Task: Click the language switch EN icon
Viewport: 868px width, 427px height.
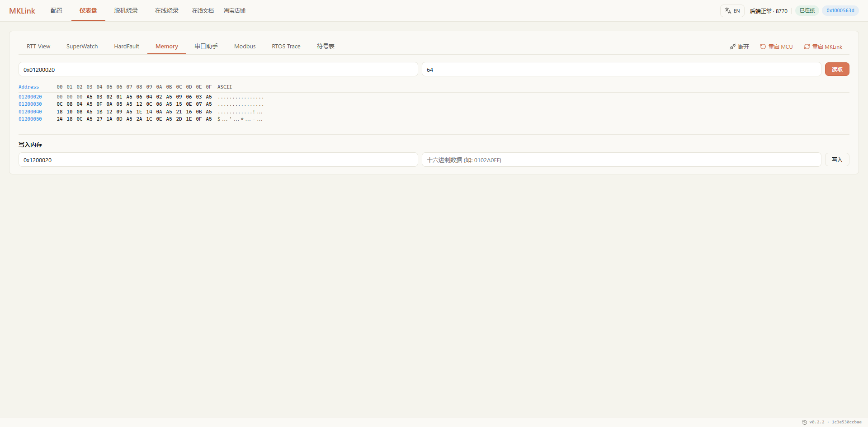Action: click(728, 11)
